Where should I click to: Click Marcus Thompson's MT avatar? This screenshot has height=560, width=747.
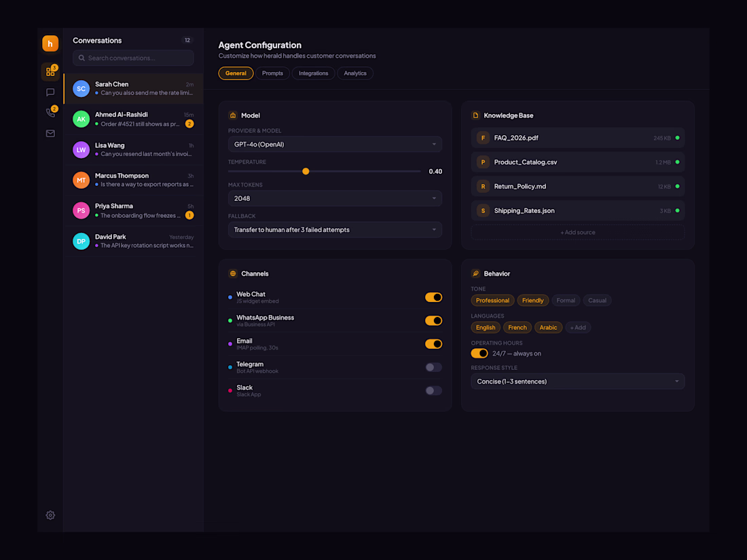tap(81, 180)
